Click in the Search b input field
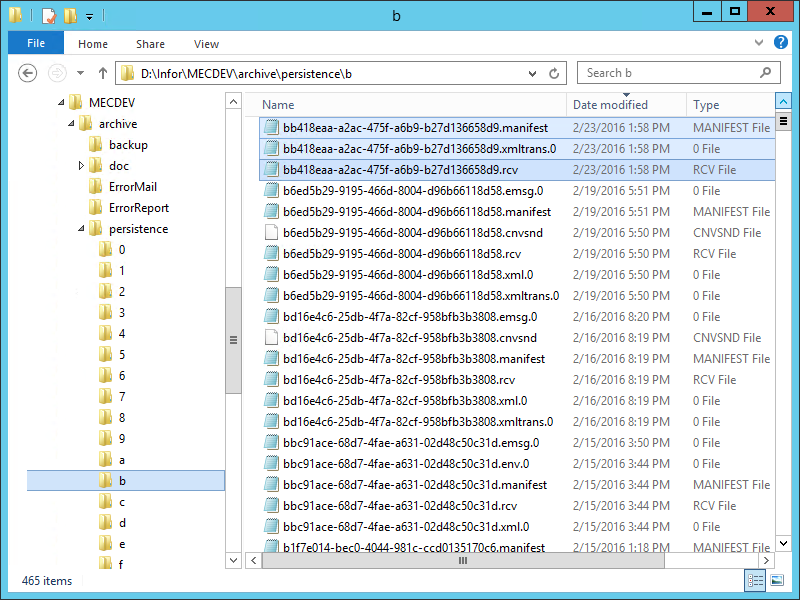This screenshot has width=800, height=600. [x=670, y=73]
